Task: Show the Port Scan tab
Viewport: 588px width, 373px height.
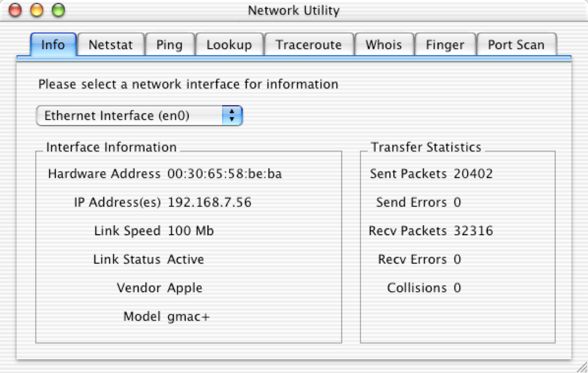Action: tap(516, 45)
